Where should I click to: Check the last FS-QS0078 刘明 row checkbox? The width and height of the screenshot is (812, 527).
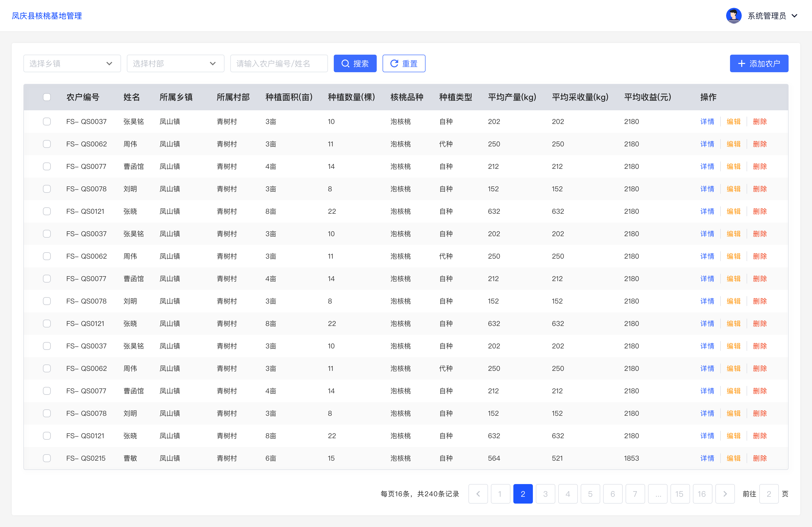click(x=47, y=413)
